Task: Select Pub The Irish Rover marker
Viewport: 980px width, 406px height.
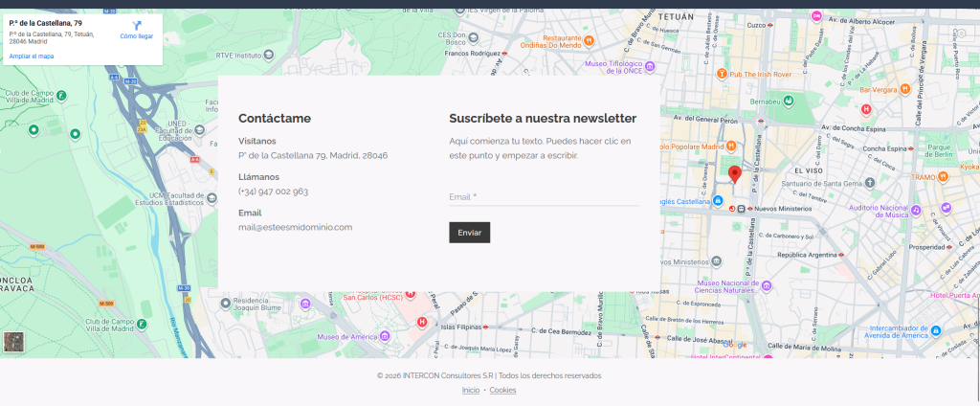Action: point(722,74)
